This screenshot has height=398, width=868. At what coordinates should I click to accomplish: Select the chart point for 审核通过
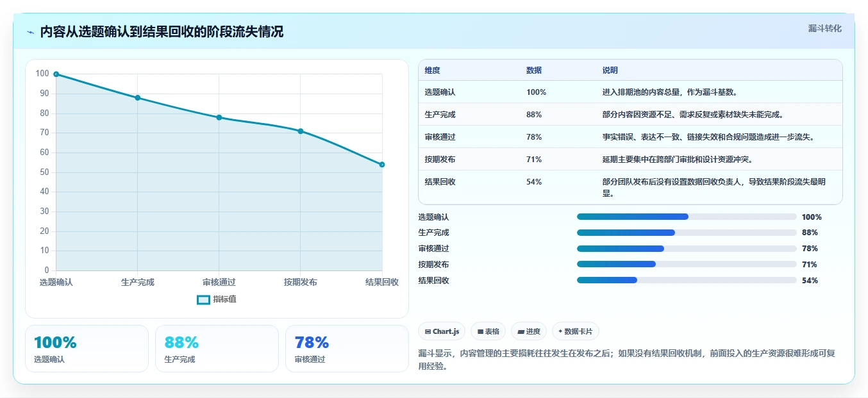pos(219,117)
